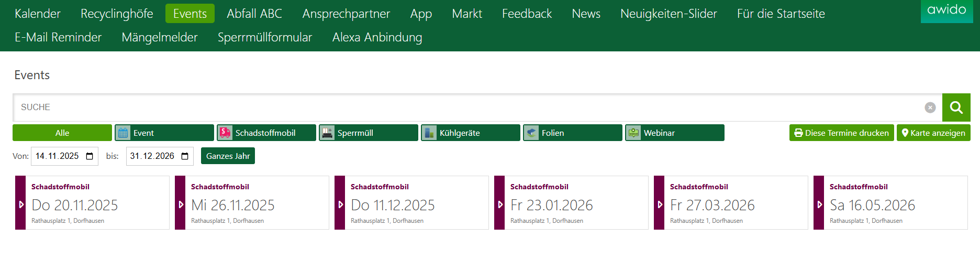Image resolution: width=980 pixels, height=280 pixels.
Task: Show all event types with Alle
Action: coord(62,133)
